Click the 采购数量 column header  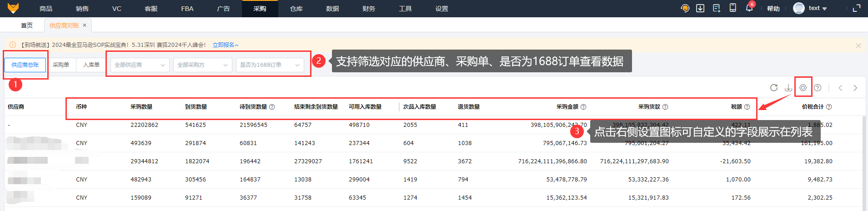coord(141,107)
